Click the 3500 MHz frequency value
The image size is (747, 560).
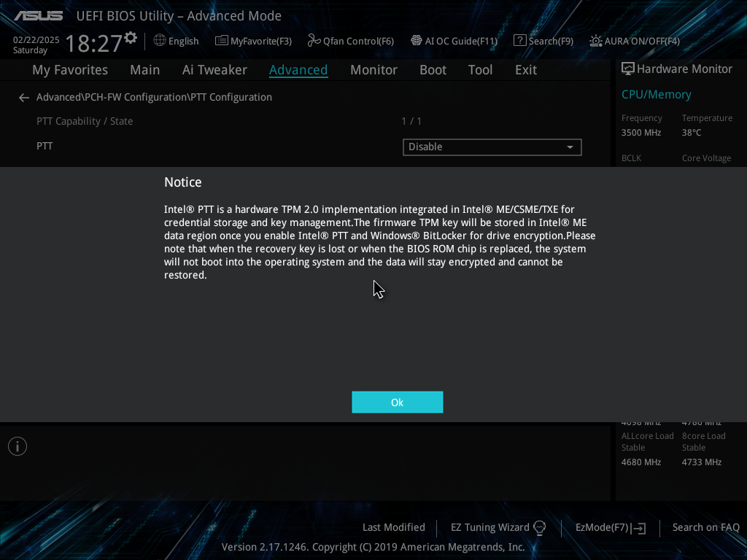click(x=640, y=133)
